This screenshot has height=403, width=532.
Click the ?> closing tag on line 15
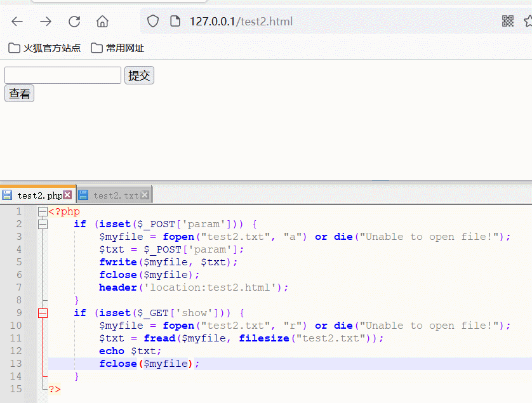pyautogui.click(x=55, y=389)
